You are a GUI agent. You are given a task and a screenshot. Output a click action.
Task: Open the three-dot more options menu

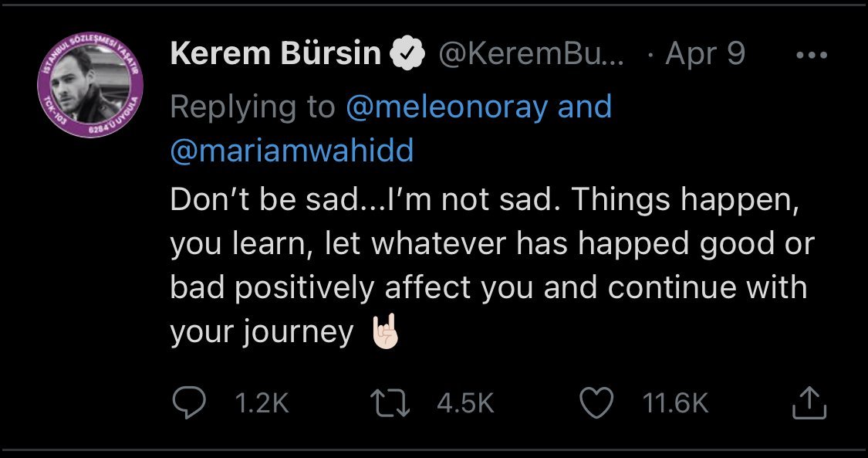pyautogui.click(x=811, y=56)
